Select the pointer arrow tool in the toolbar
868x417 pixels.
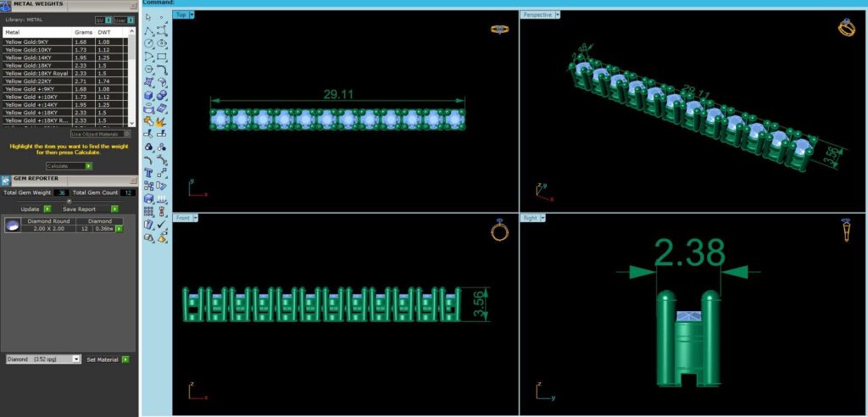point(148,17)
